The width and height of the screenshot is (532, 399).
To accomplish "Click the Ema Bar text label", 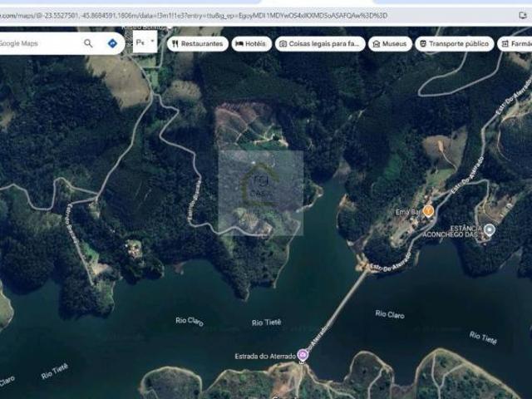I will (x=407, y=212).
